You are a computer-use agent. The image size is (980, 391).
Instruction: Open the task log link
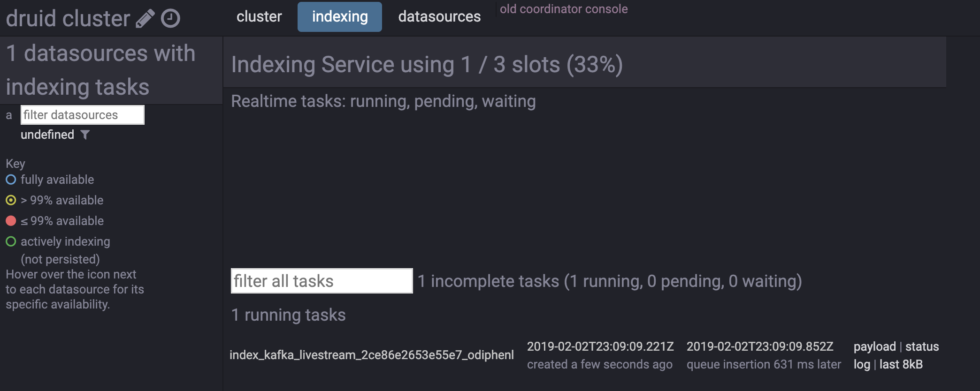[862, 364]
